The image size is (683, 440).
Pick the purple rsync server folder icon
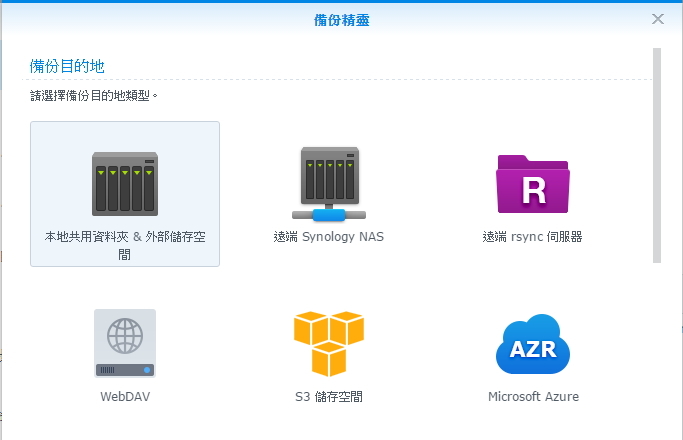tap(533, 184)
